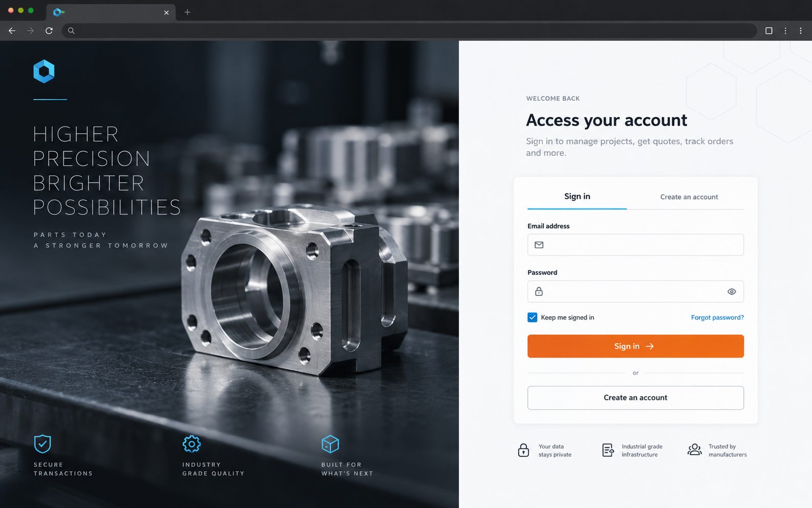
Task: Click the padlock icon beside 'Your data stays private'
Action: pyautogui.click(x=523, y=450)
